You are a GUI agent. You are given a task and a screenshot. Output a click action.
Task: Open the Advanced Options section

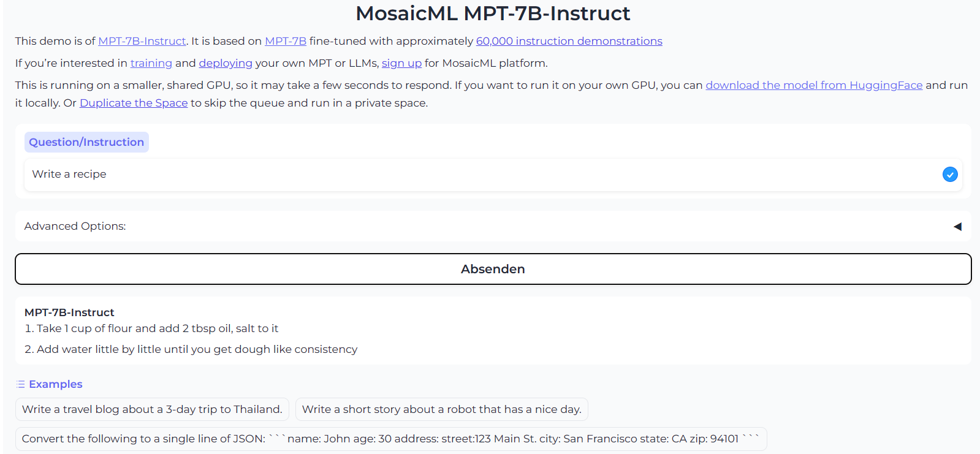pos(75,226)
